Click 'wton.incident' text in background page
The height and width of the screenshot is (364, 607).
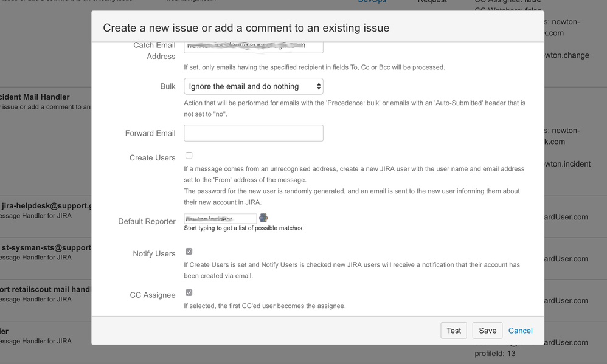(x=568, y=164)
